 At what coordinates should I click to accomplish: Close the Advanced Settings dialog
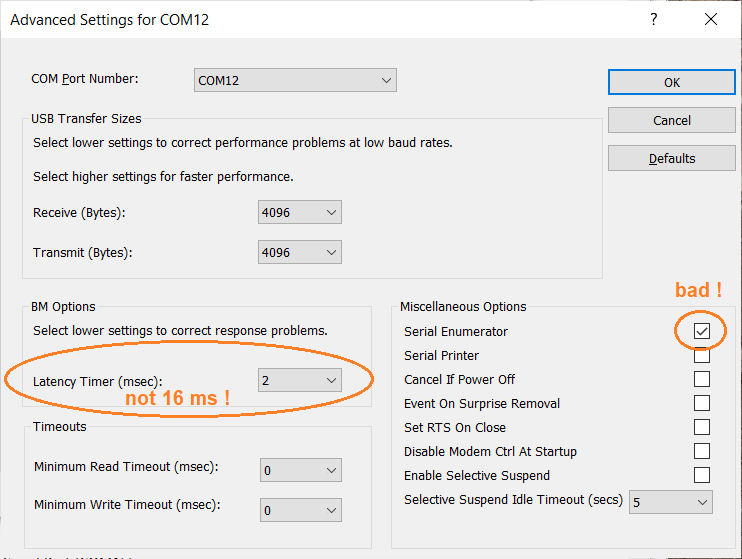tap(710, 19)
